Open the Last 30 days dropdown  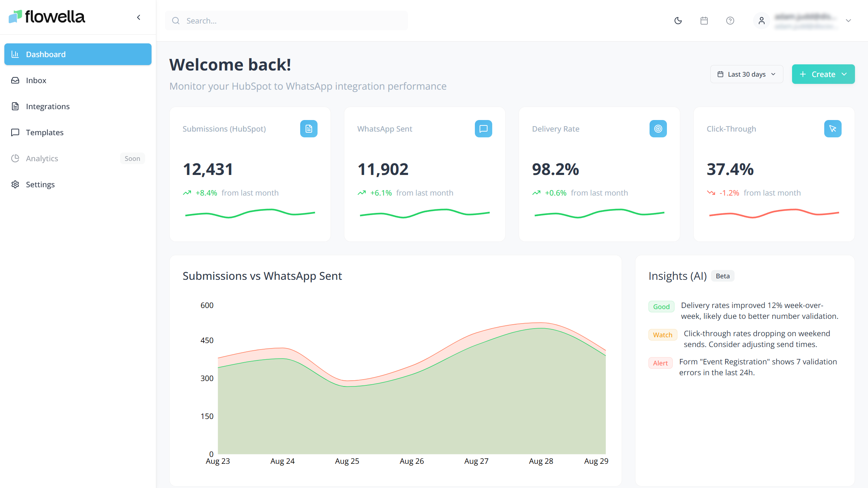746,74
